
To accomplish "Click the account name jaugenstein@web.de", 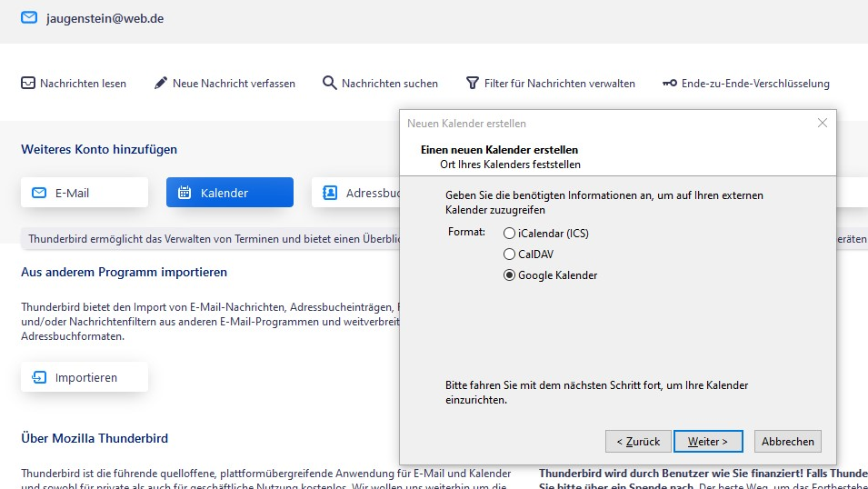I will pyautogui.click(x=105, y=18).
